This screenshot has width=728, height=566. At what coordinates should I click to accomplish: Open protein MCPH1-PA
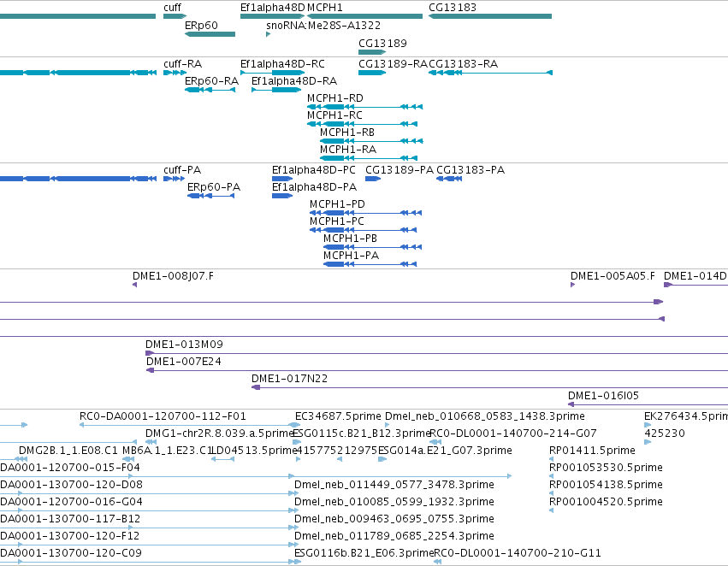[352, 256]
